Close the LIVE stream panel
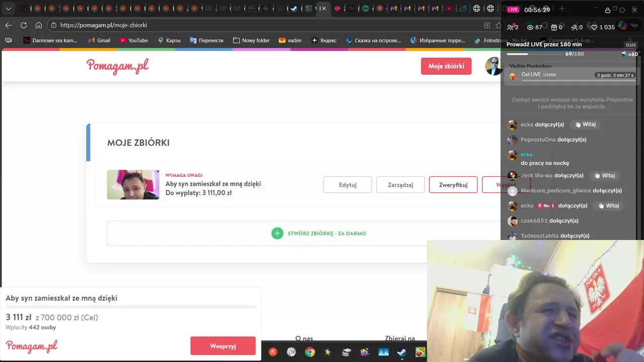Image resolution: width=644 pixels, height=362 pixels. [x=634, y=10]
